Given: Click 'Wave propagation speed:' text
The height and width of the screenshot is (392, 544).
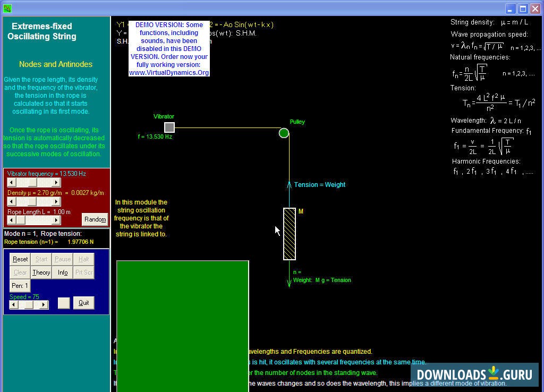Looking at the screenshot, I should [x=489, y=35].
